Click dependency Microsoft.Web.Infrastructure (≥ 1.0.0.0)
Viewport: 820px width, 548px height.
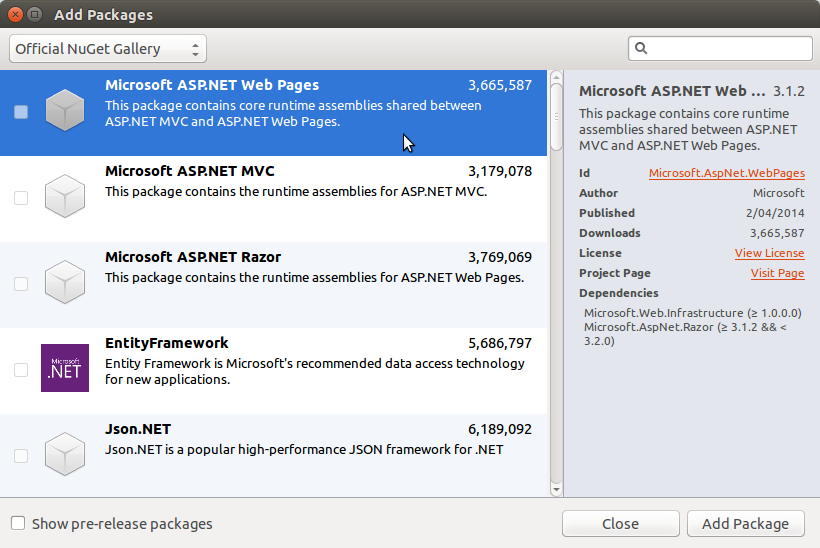[692, 313]
